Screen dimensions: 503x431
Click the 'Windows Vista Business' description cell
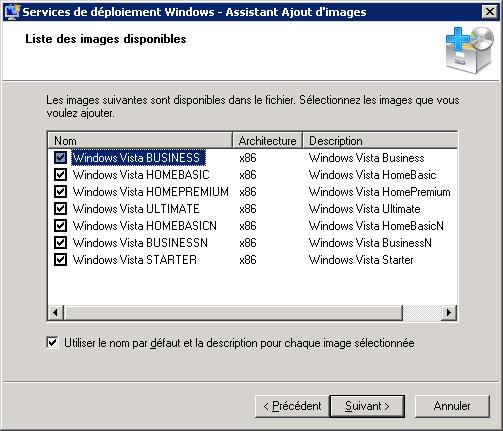[366, 158]
